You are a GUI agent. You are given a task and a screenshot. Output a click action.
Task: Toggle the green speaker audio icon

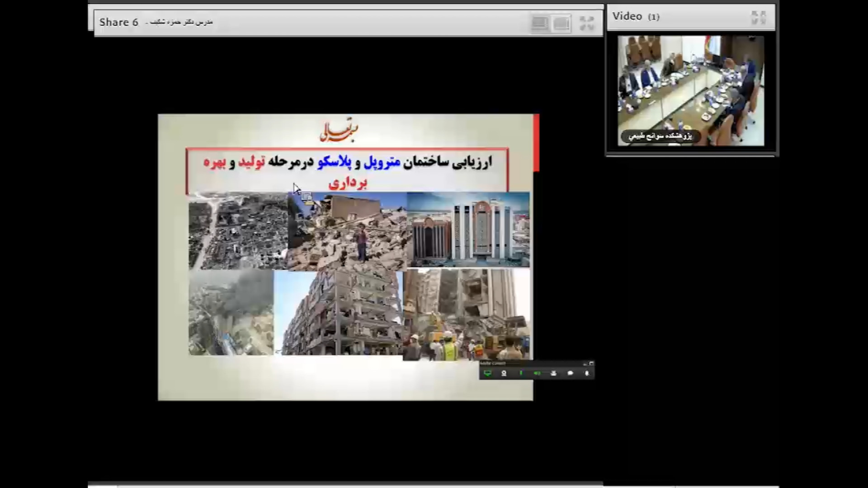click(x=537, y=373)
